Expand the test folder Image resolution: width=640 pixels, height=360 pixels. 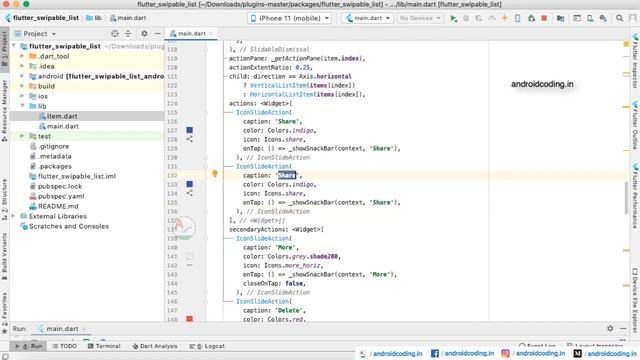22,136
